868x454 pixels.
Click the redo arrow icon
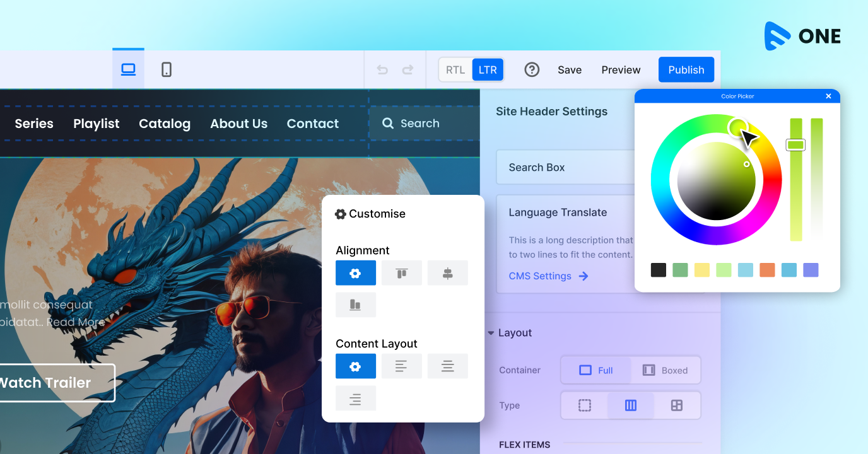pyautogui.click(x=408, y=70)
